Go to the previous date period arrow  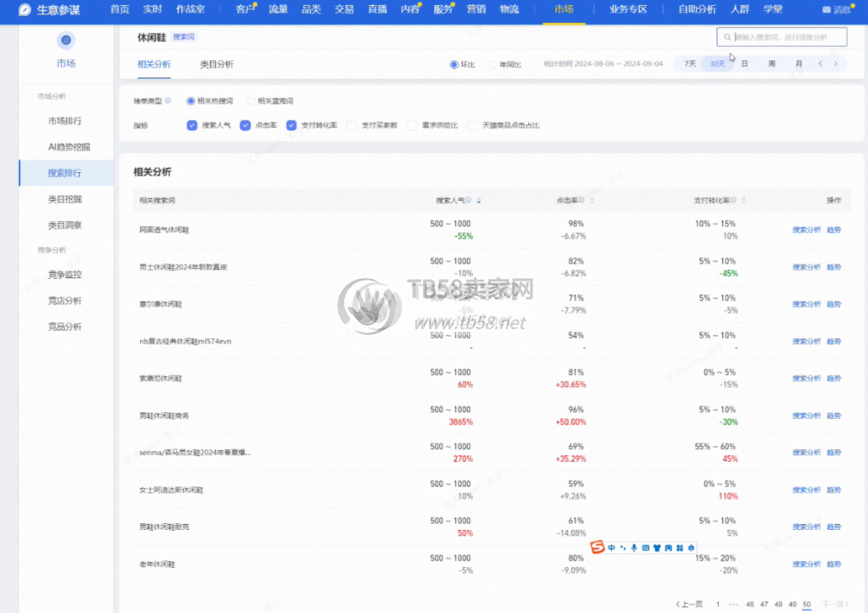tap(820, 64)
